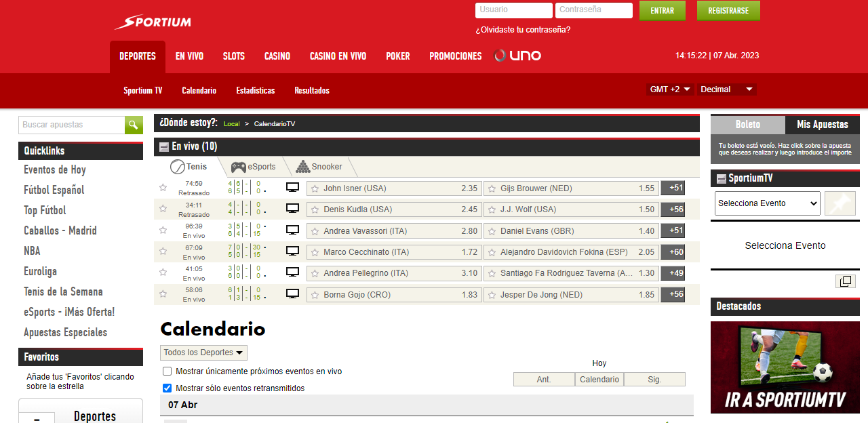Open the pop-out window icon below Selecciona Evento
The height and width of the screenshot is (423, 868).
845,280
